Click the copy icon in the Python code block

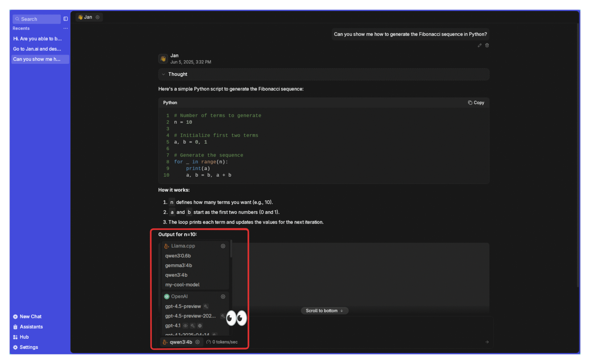[x=470, y=103]
